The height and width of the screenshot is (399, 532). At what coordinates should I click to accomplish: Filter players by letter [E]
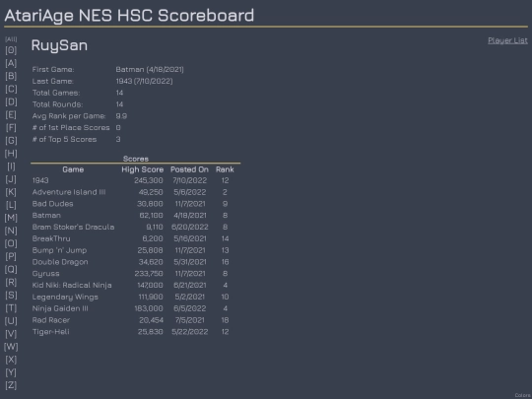11,114
